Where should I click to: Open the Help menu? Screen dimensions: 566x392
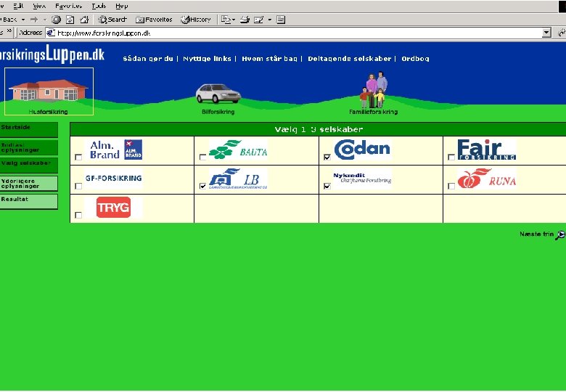click(122, 6)
